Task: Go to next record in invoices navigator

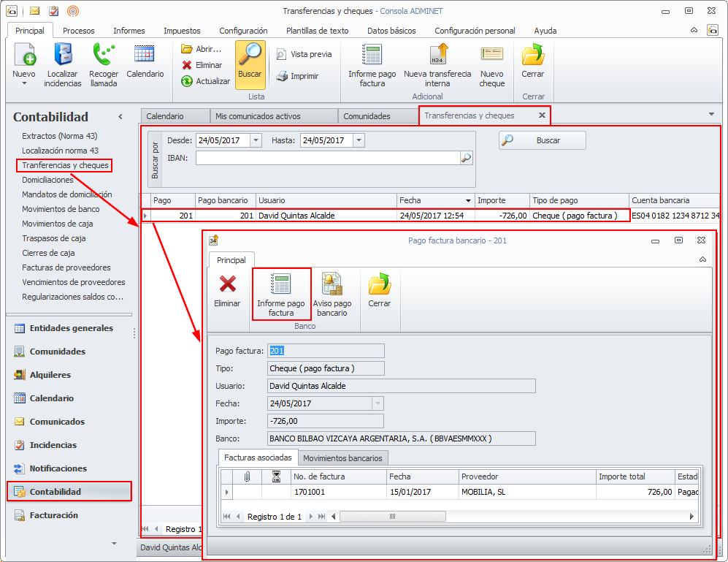Action: click(x=310, y=517)
